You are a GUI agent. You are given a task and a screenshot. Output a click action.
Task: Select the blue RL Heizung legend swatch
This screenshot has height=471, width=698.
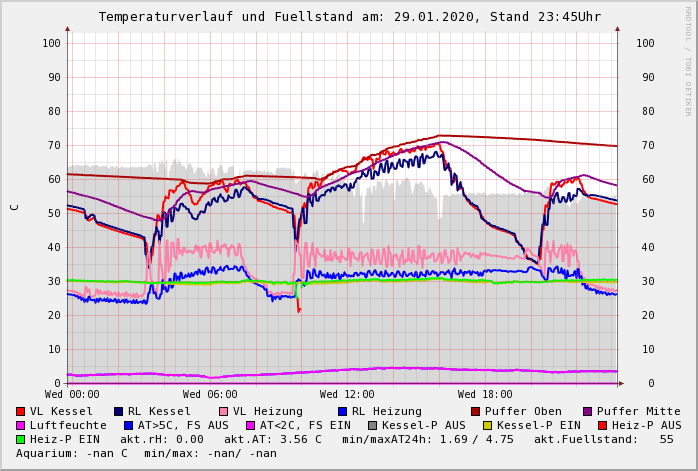tap(342, 411)
